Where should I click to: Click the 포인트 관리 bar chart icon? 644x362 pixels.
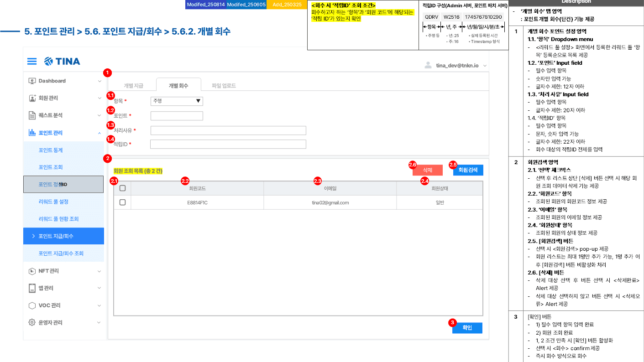[32, 133]
